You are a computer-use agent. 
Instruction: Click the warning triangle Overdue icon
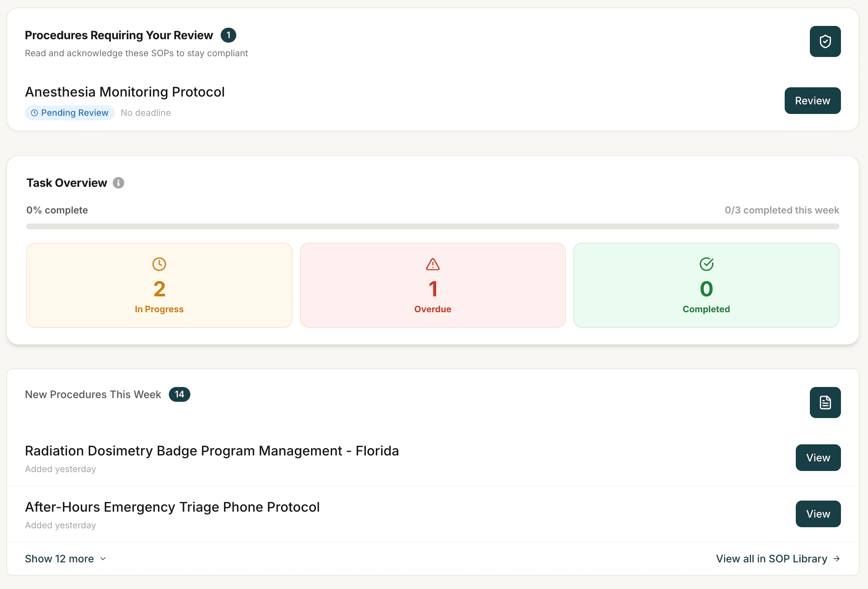point(433,264)
